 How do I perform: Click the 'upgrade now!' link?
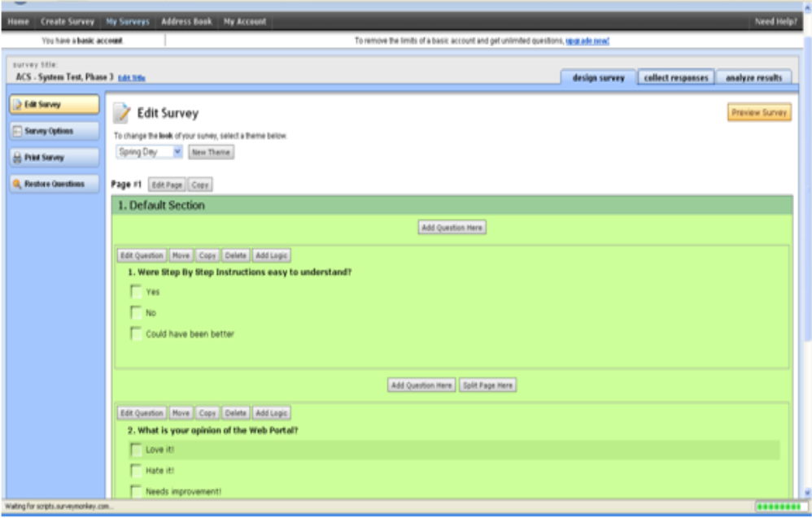point(587,41)
